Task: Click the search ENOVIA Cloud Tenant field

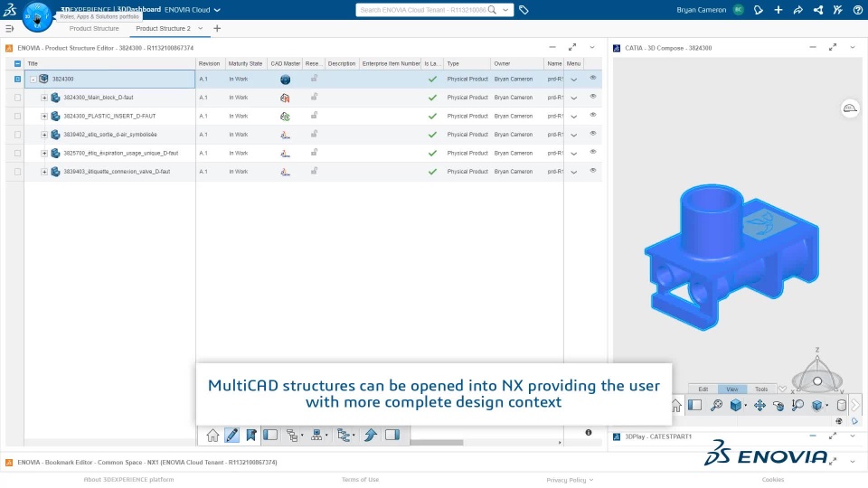Action: pos(422,10)
